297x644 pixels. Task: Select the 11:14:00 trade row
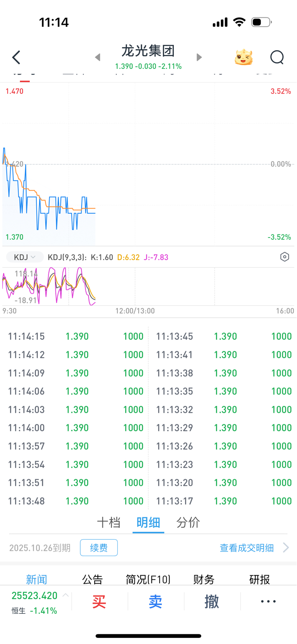76,428
